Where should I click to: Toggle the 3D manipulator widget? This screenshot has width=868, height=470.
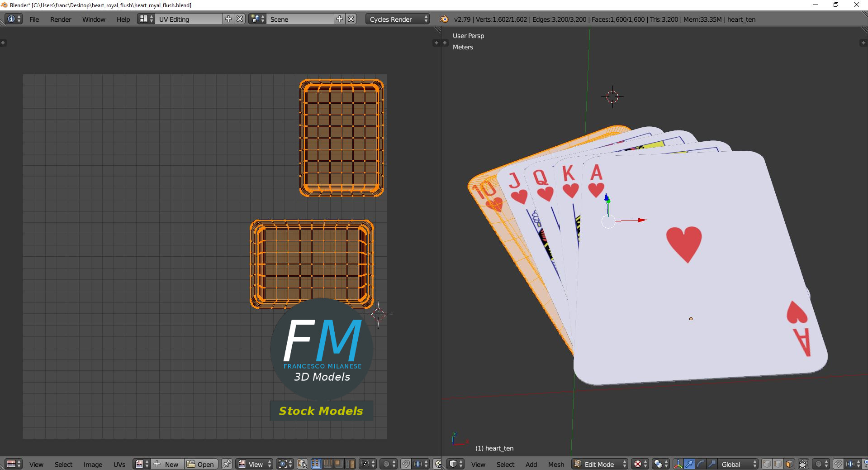678,464
